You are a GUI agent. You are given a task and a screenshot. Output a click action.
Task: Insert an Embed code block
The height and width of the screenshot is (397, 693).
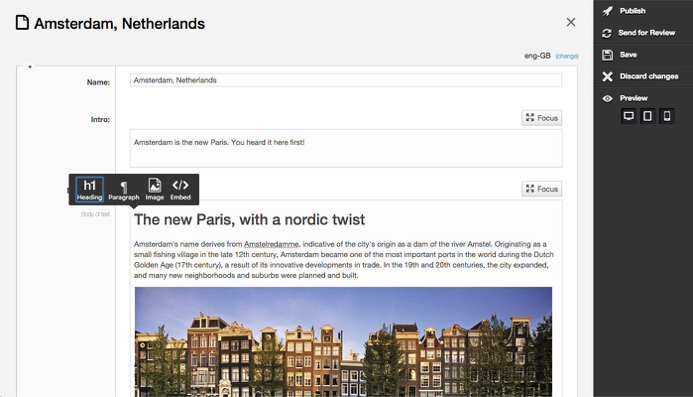tap(180, 190)
